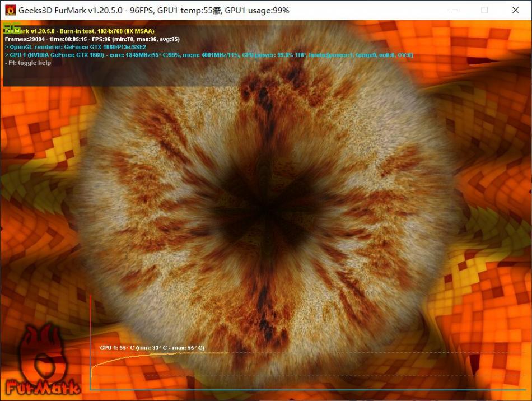Image resolution: width=532 pixels, height=401 pixels.
Task: Minimize the FurMark window
Action: click(454, 10)
